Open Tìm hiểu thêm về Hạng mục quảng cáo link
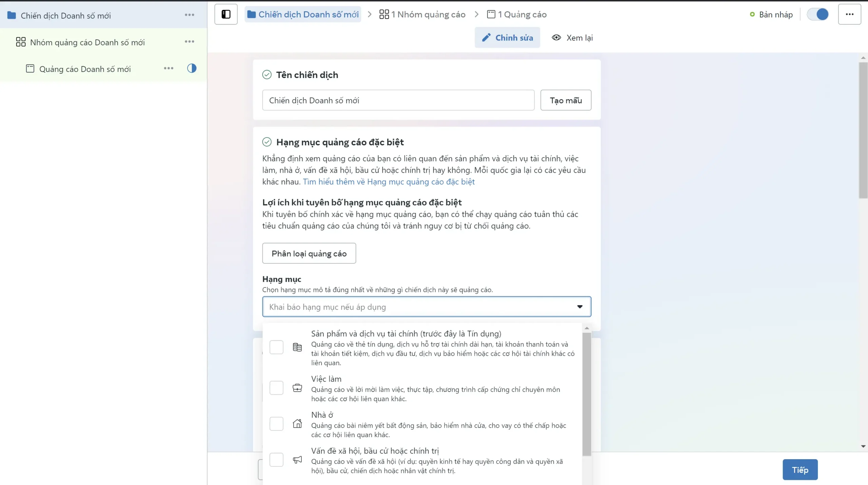Image resolution: width=868 pixels, height=485 pixels. tap(389, 182)
